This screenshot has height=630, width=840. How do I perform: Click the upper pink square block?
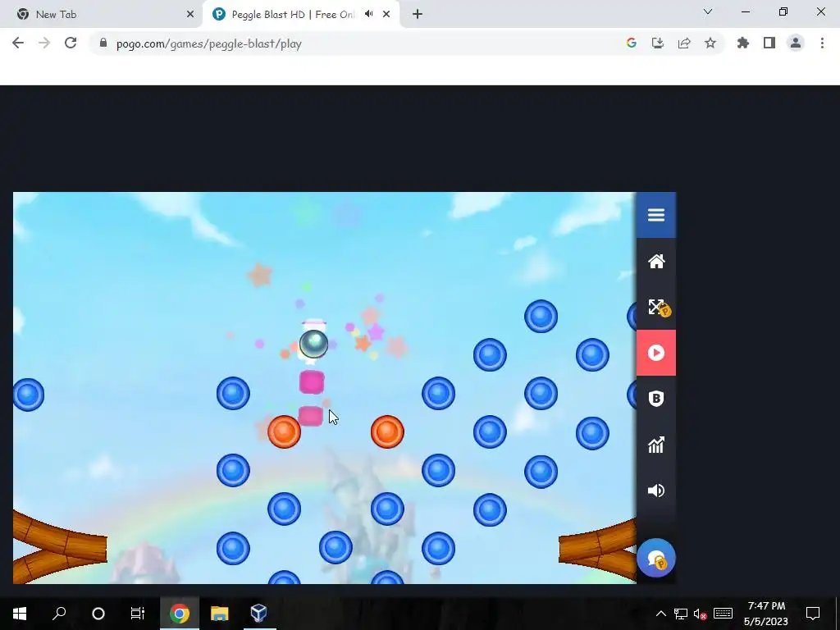[312, 382]
